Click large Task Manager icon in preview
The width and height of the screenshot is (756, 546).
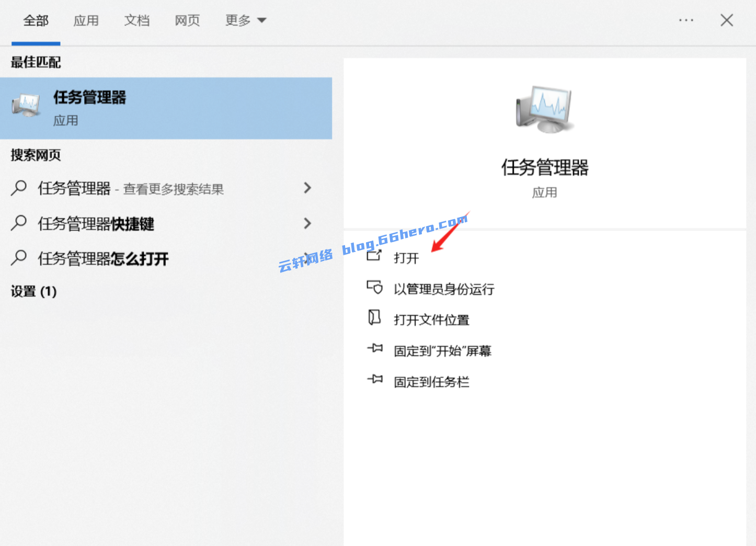coord(544,109)
